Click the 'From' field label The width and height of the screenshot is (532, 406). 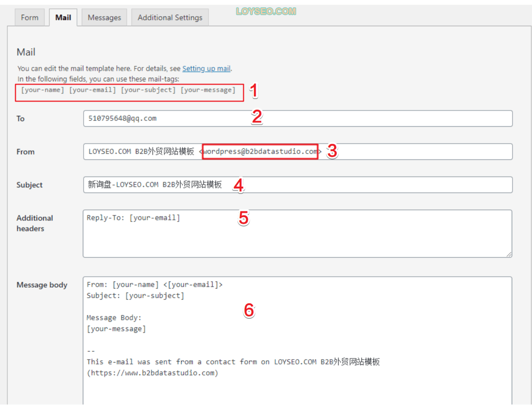tap(25, 152)
